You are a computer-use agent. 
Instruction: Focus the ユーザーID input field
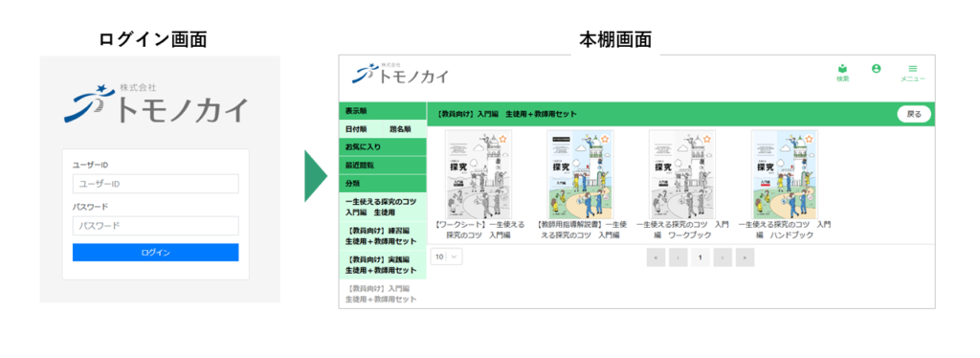click(156, 184)
